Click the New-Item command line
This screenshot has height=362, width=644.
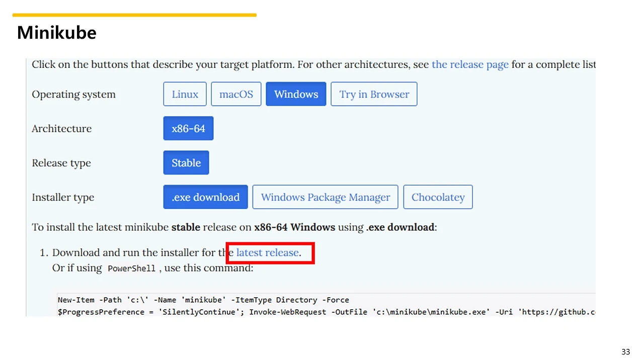coord(203,300)
